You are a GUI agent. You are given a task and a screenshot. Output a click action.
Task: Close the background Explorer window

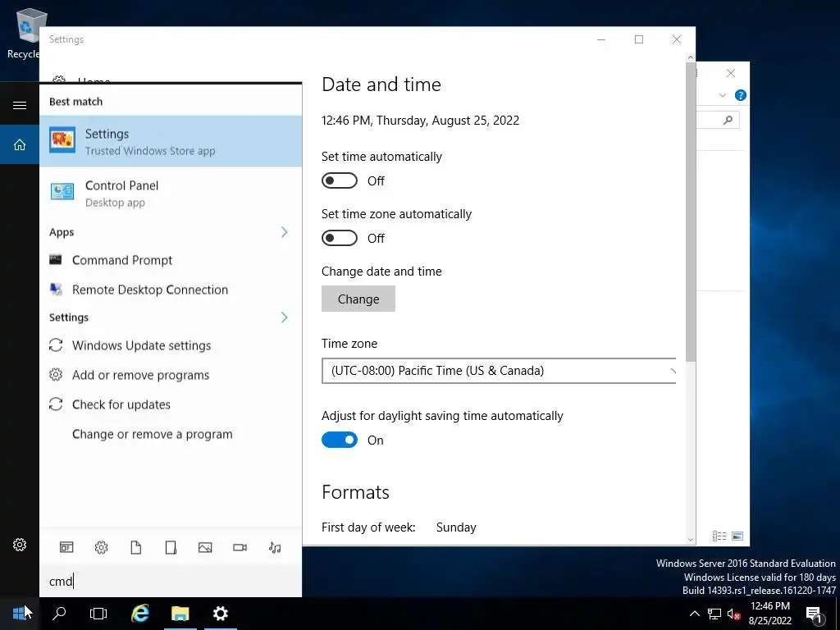tap(731, 73)
